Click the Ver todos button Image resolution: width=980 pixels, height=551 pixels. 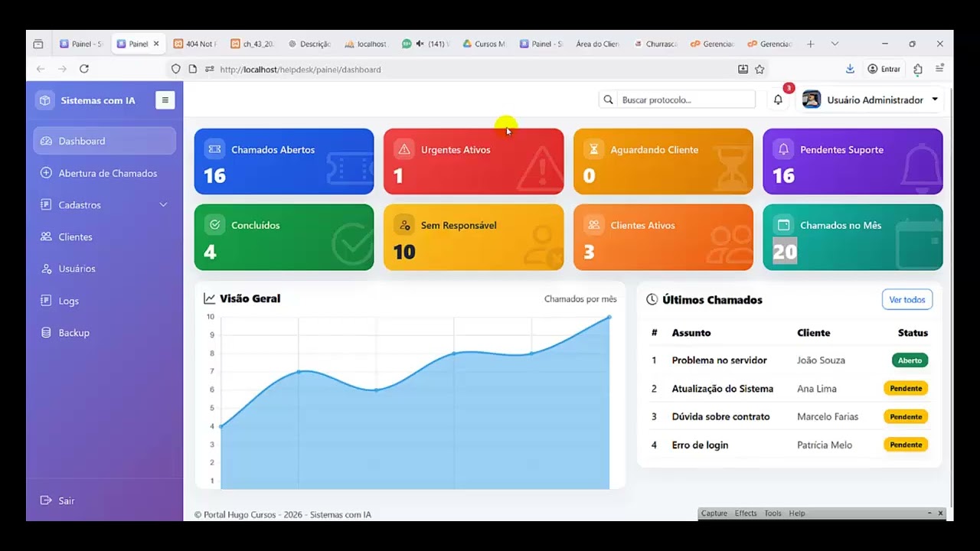pyautogui.click(x=907, y=299)
